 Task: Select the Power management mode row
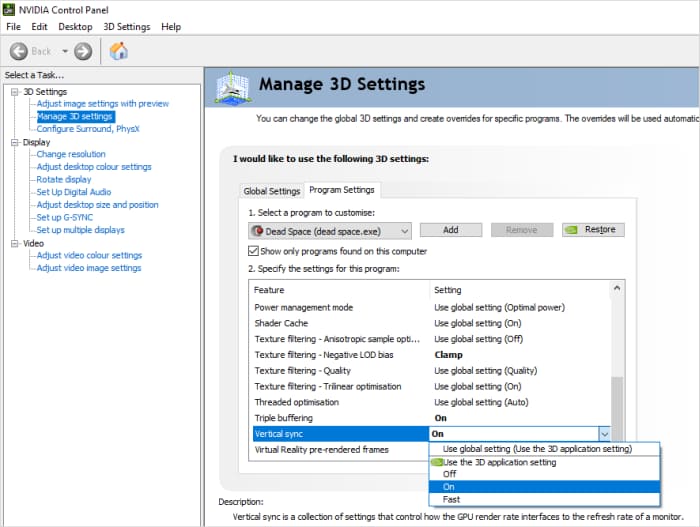point(430,307)
